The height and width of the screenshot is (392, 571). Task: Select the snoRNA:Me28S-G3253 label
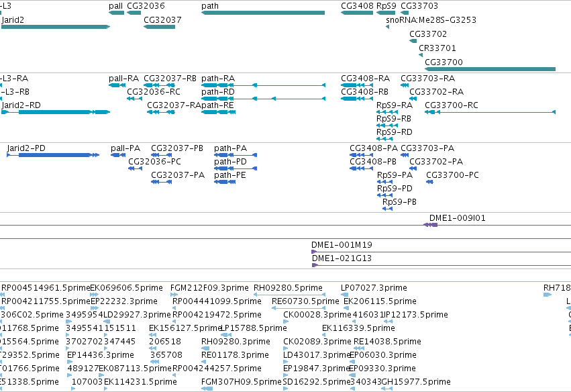pos(431,19)
